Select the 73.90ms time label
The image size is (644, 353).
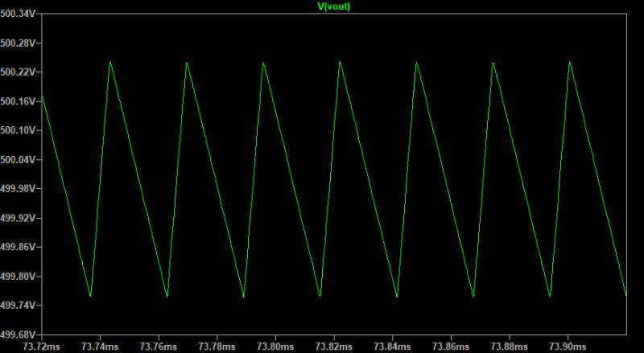(x=568, y=347)
